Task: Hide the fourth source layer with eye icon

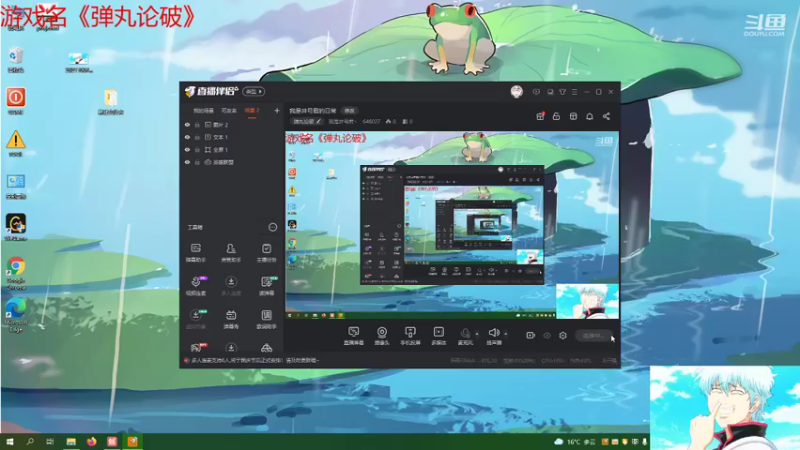Action: (187, 162)
